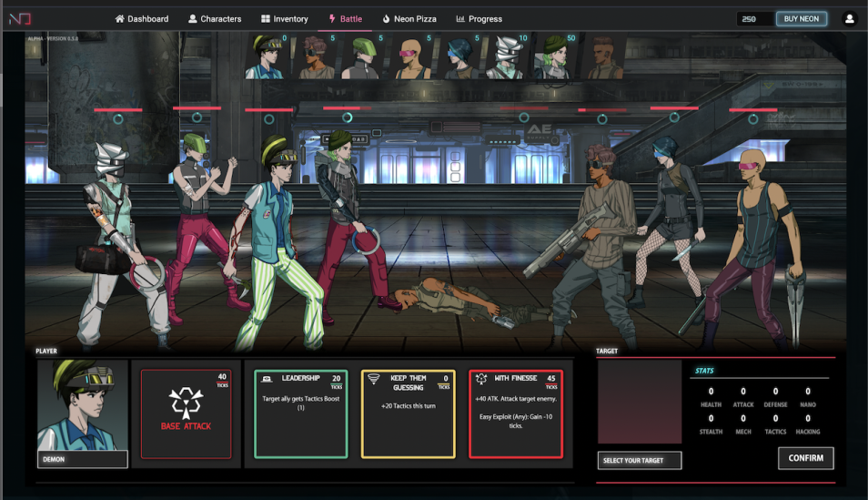Viewport: 868px width, 500px height.
Task: Open the Dashboard menu item
Action: click(142, 19)
